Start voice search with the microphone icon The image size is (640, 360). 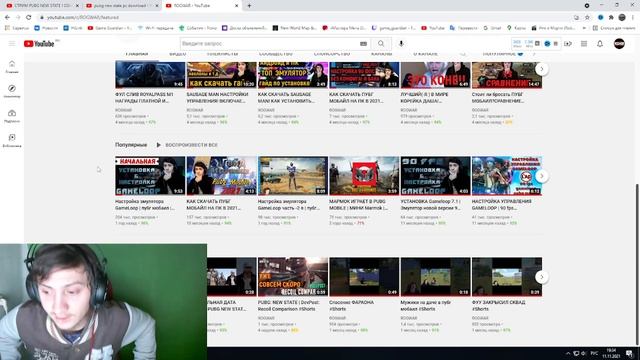point(401,44)
